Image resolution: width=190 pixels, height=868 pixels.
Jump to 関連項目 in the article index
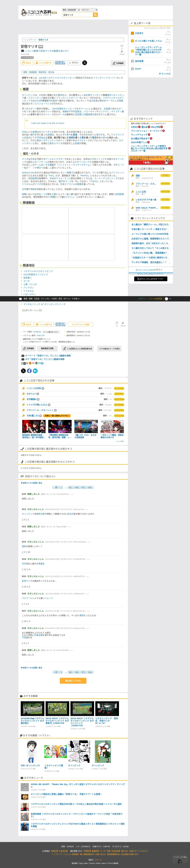[x=42, y=72]
